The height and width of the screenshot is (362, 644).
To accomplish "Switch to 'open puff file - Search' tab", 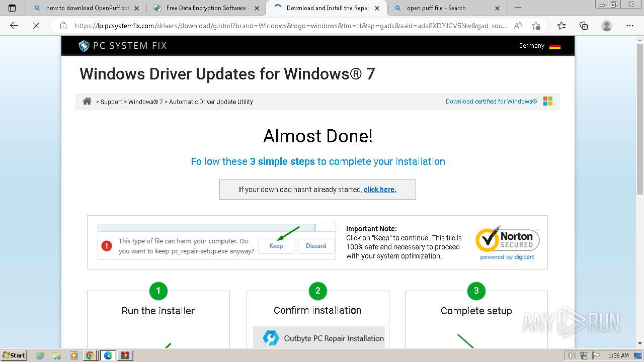I will [x=447, y=8].
